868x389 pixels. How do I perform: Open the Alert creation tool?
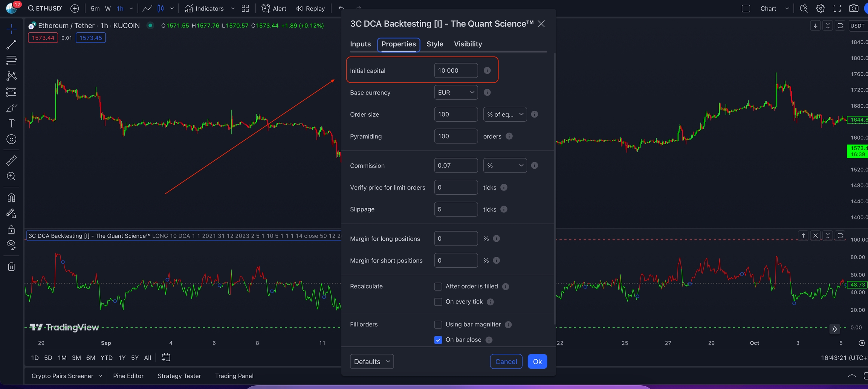tap(274, 8)
